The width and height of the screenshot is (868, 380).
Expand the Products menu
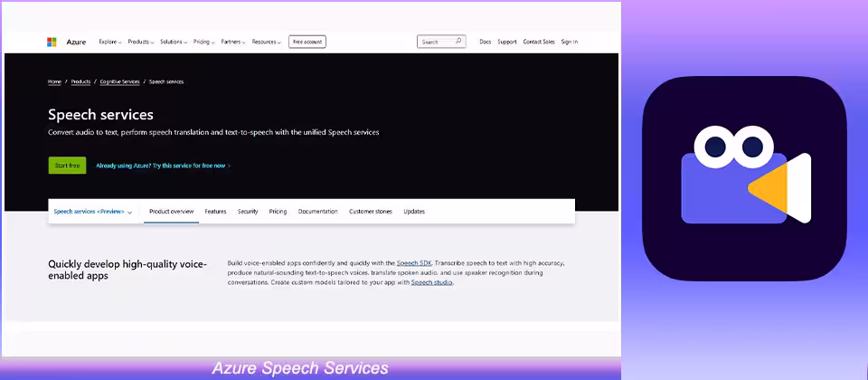point(141,43)
